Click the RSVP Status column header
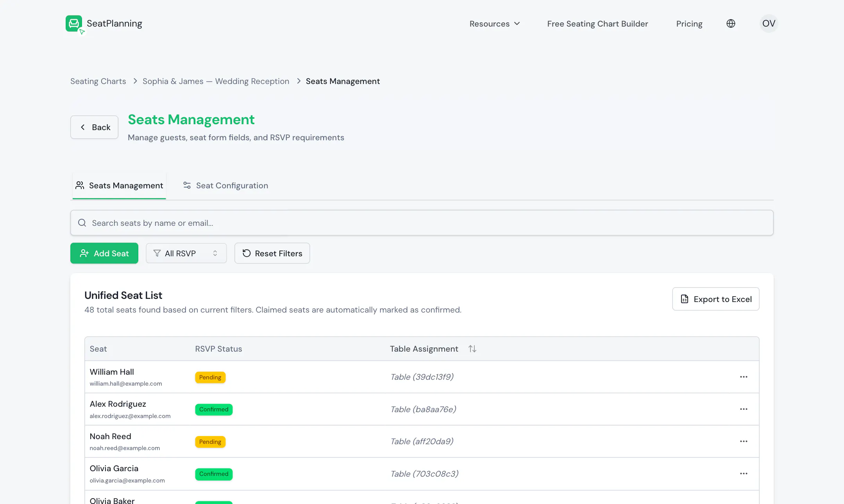This screenshot has height=504, width=844. point(219,349)
